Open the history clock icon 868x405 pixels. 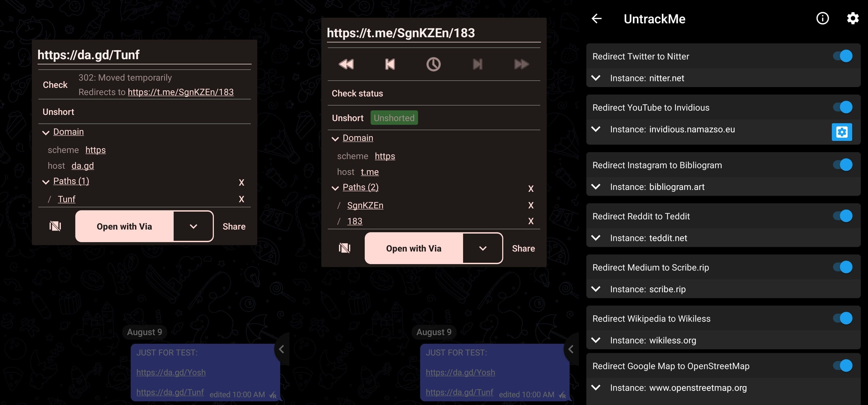pos(433,64)
